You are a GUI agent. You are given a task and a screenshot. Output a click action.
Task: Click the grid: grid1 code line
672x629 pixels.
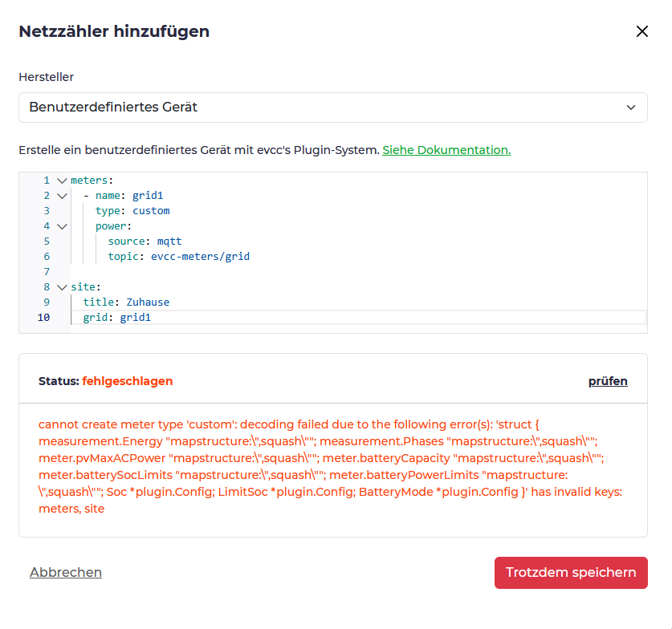point(117,318)
